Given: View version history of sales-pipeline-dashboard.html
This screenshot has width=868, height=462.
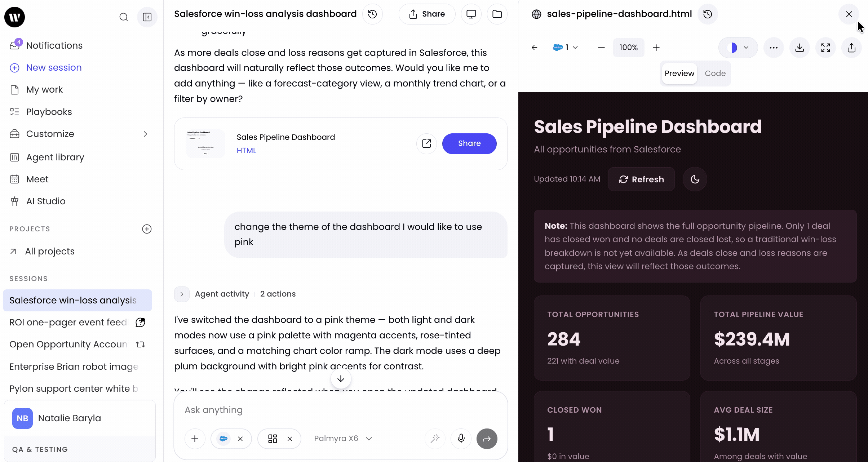Looking at the screenshot, I should (x=708, y=14).
